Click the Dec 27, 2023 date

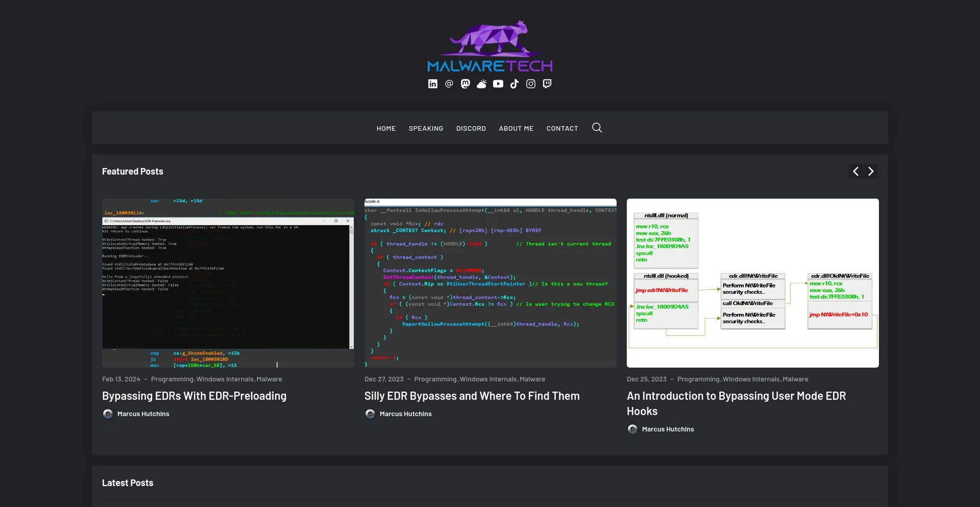pos(384,379)
